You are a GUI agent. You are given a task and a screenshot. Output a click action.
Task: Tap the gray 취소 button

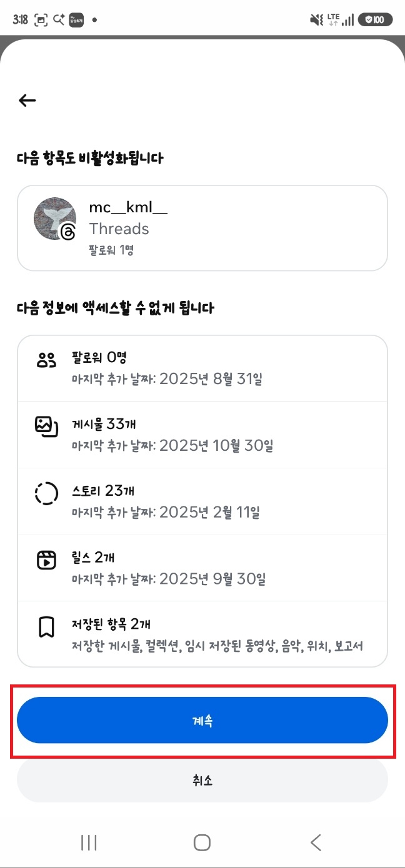202,780
